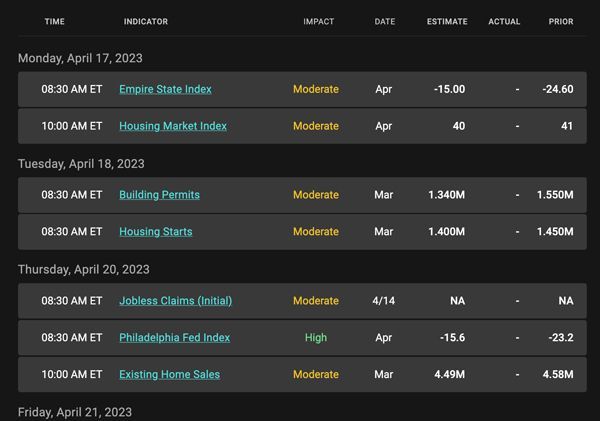Open the Philadelphia Fed Index link
The height and width of the screenshot is (421, 600).
[x=174, y=338]
